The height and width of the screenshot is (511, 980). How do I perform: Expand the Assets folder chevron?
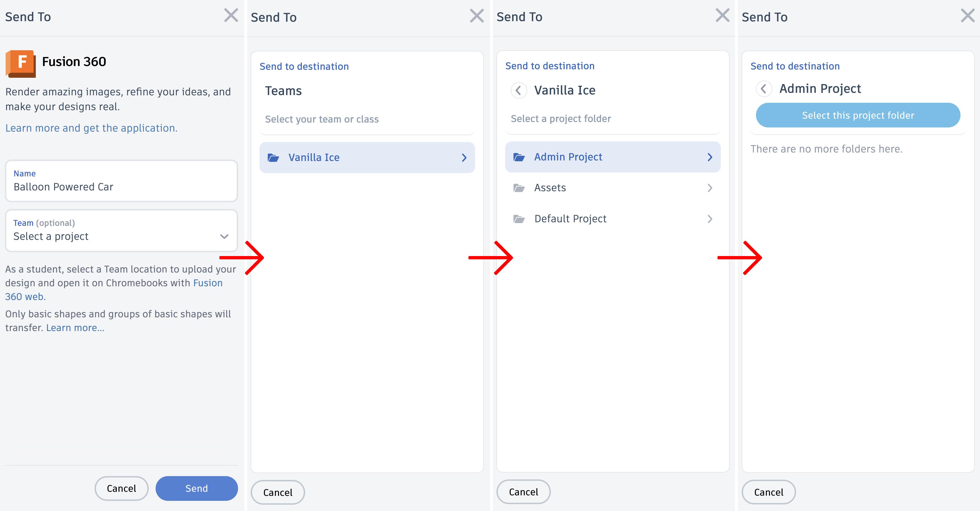(710, 188)
